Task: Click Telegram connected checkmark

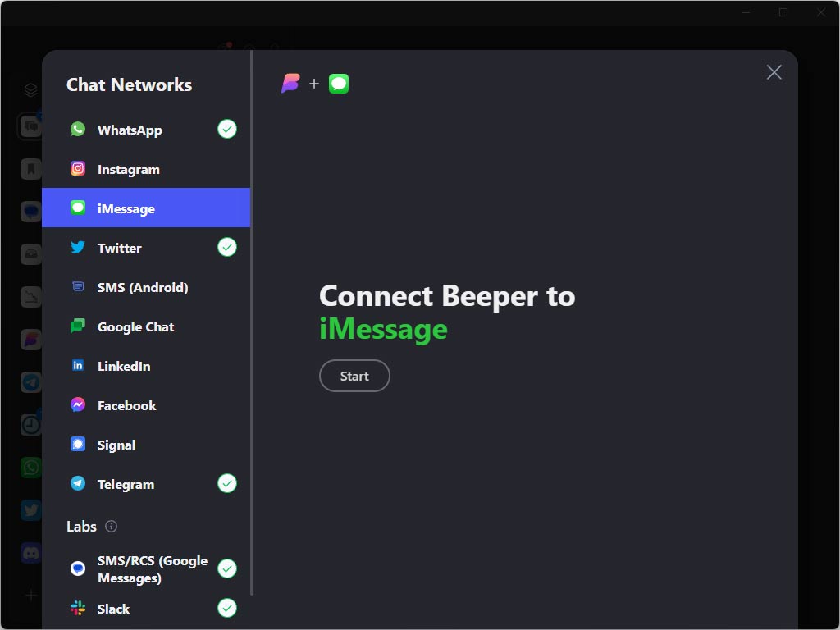Action: click(x=227, y=483)
